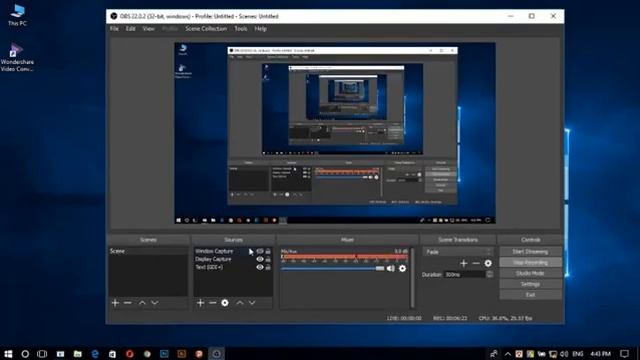The image size is (640, 360).
Task: Add a scene transition with plus icon
Action: [x=463, y=263]
